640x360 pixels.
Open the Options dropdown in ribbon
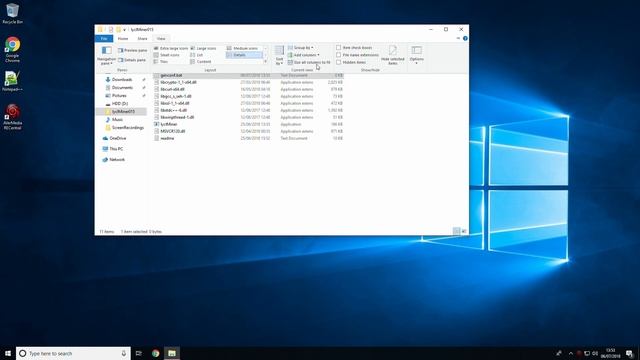coord(416,56)
